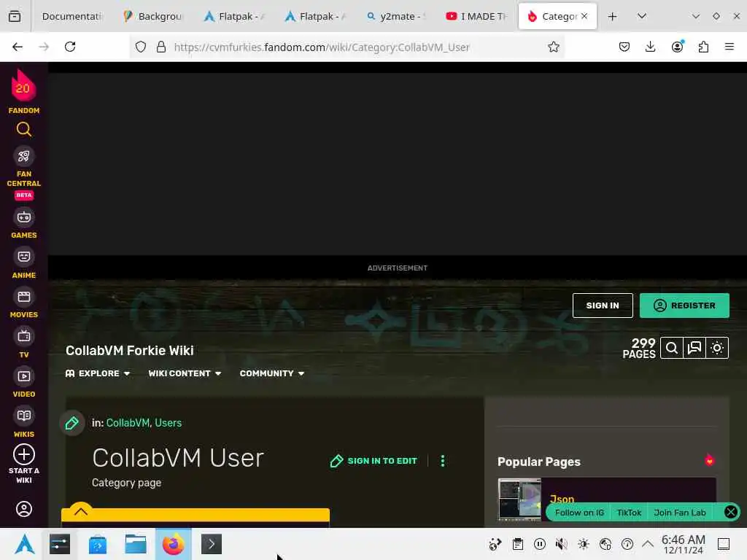
Task: List all tabs dropdown arrow
Action: click(642, 16)
